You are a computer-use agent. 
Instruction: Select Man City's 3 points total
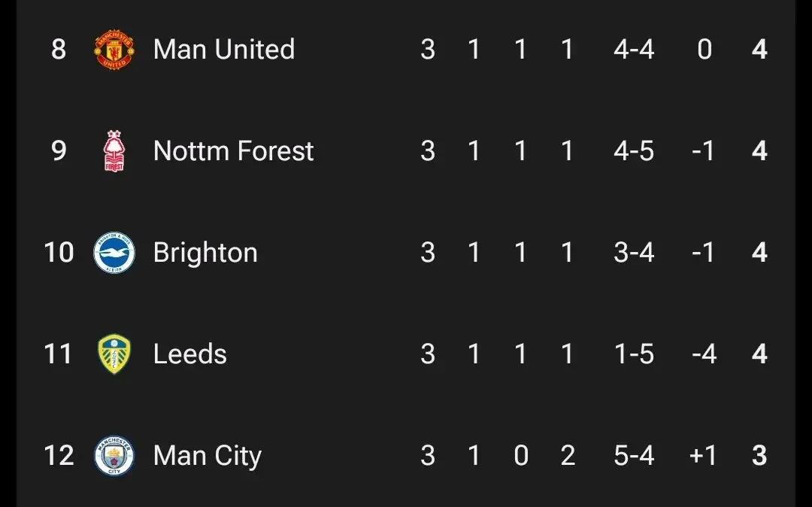pos(759,456)
